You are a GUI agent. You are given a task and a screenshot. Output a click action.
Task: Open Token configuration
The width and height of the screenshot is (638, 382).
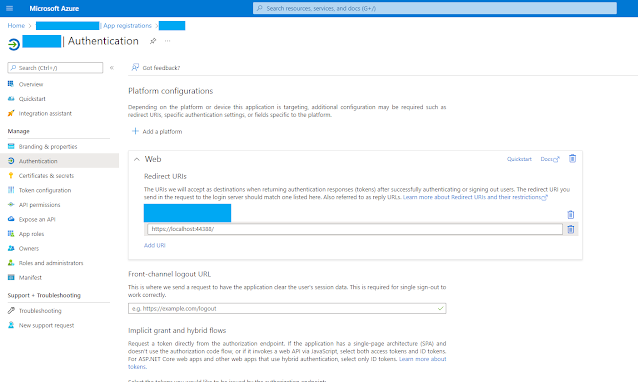pos(45,190)
